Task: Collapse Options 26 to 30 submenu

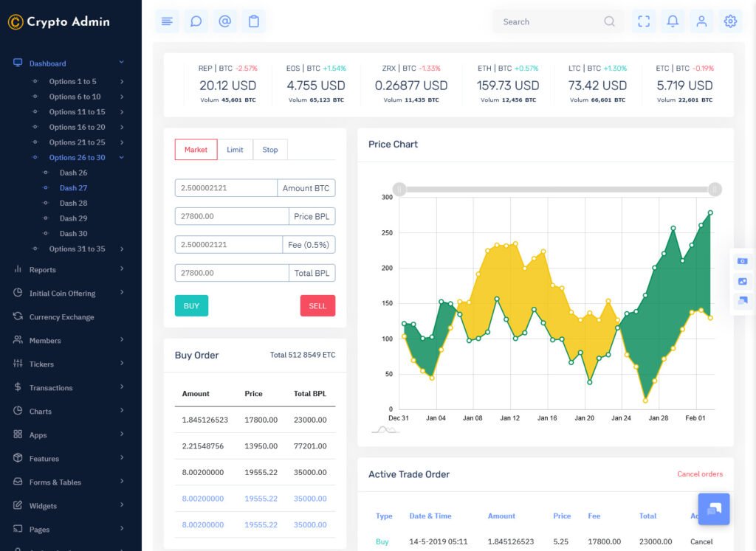Action: tap(77, 158)
